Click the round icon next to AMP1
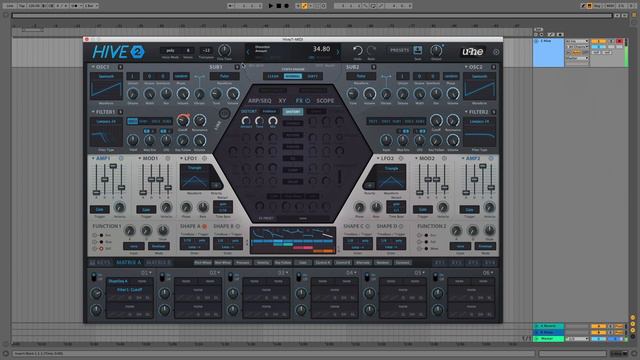Image resolution: width=640 pixels, height=360 pixels. tap(121, 158)
